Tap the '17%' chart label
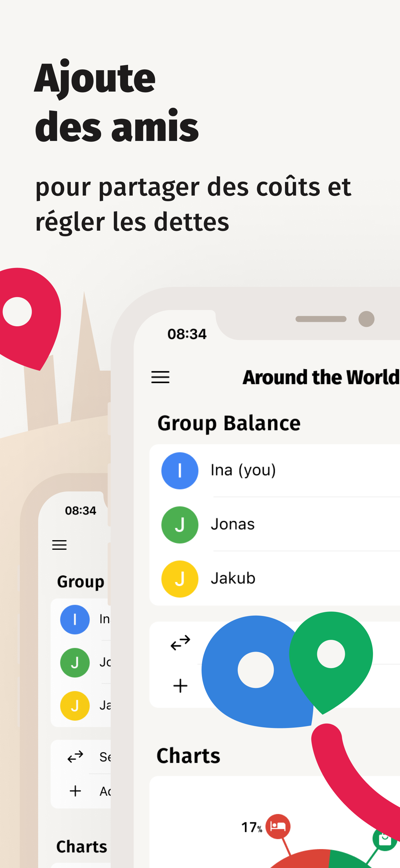The width and height of the screenshot is (400, 868). coord(251,827)
